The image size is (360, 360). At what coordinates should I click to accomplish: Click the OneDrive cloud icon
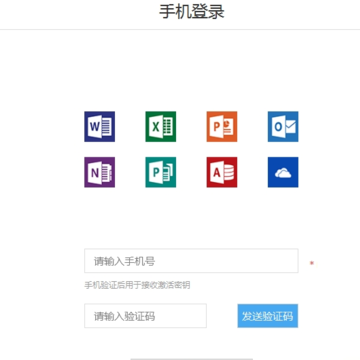[x=283, y=172]
